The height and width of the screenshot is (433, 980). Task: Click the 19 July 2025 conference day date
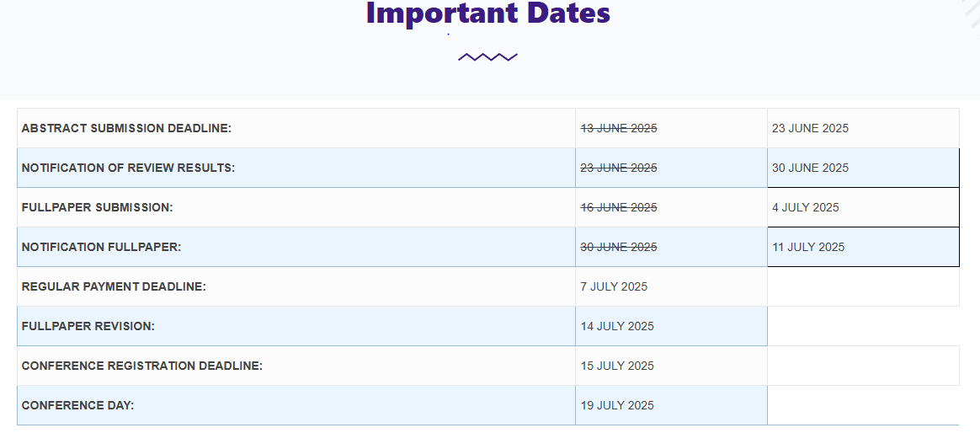[617, 405]
